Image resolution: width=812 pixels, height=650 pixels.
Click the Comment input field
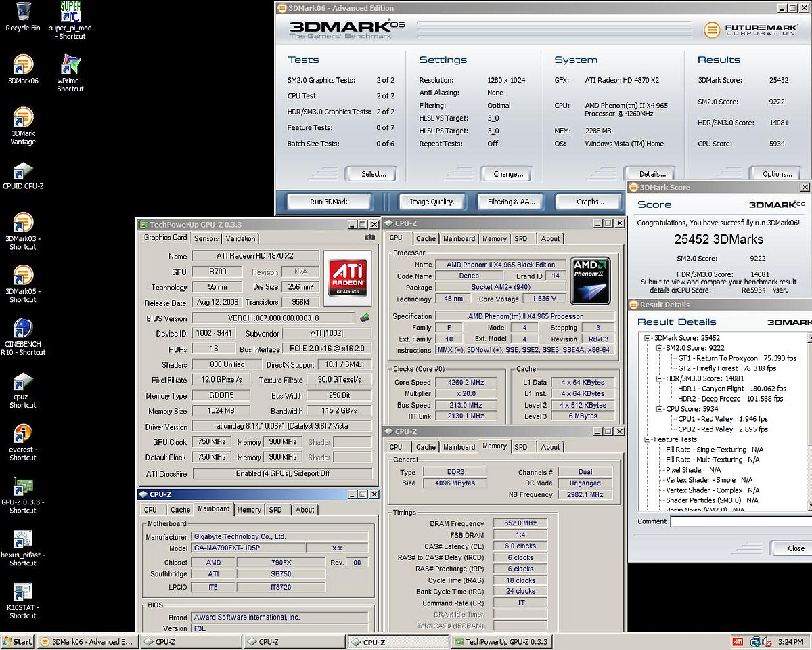[x=741, y=521]
